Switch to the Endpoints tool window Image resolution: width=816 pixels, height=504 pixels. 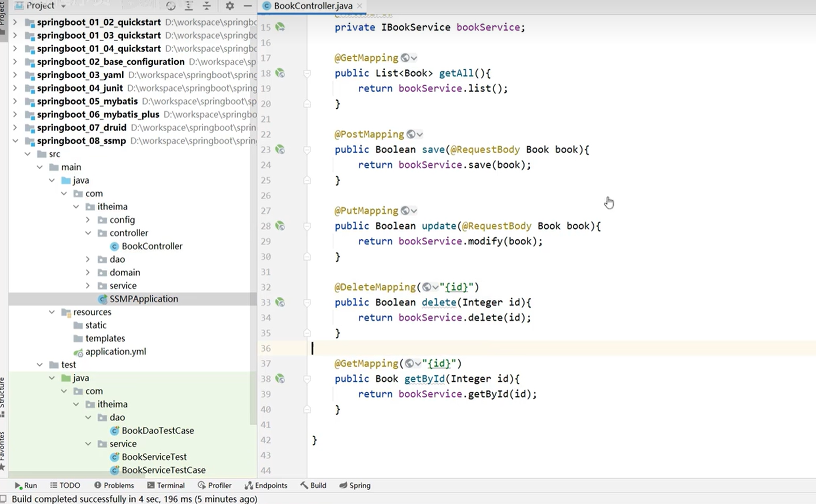pyautogui.click(x=266, y=485)
